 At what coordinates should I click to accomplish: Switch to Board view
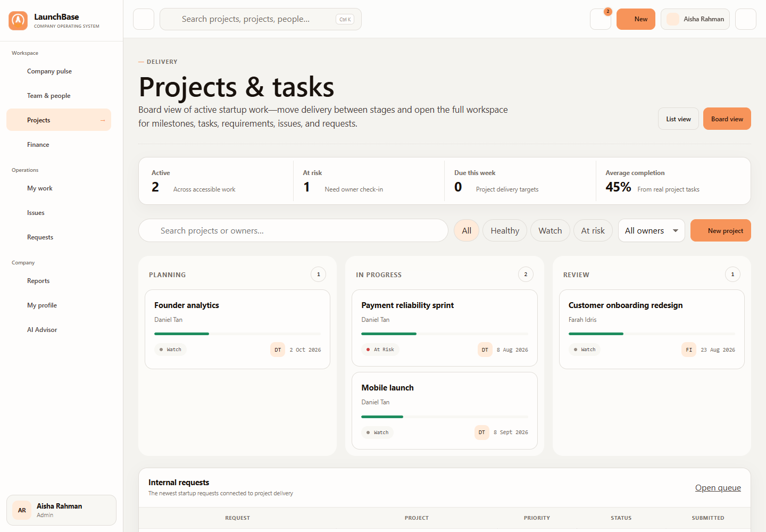point(727,119)
